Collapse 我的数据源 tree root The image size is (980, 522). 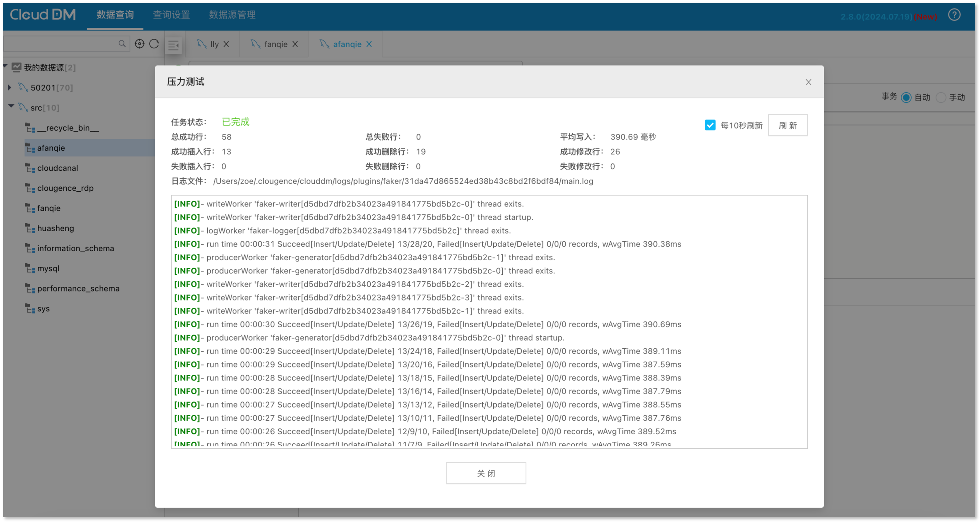5,66
